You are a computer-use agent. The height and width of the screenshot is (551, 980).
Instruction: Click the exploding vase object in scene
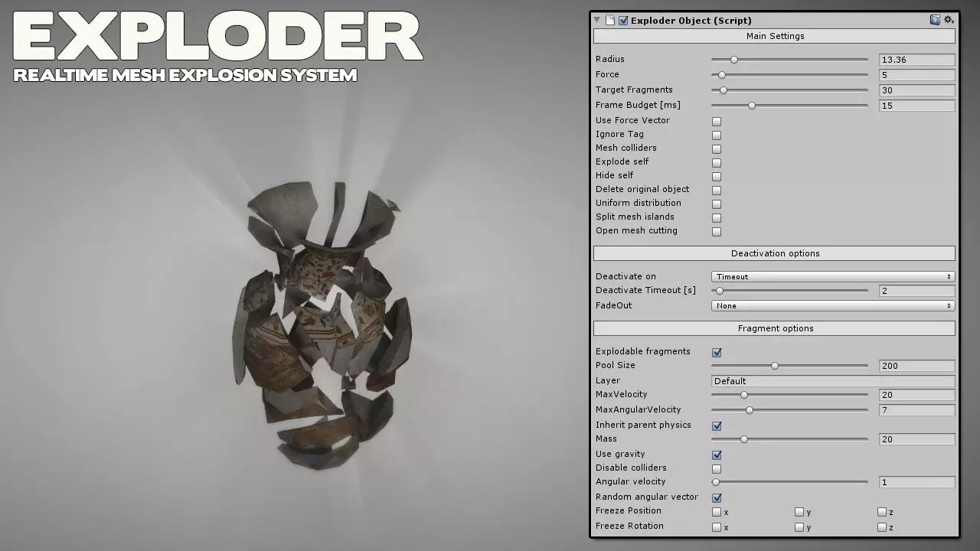(323, 325)
